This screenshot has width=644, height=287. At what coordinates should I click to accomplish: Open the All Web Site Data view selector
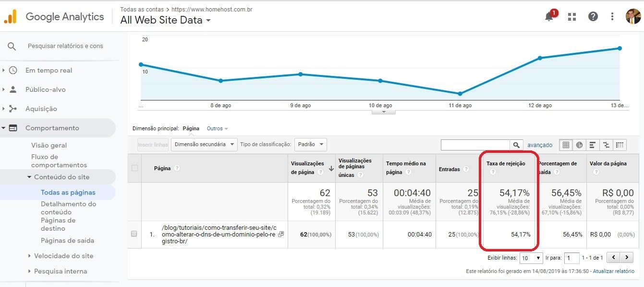166,20
